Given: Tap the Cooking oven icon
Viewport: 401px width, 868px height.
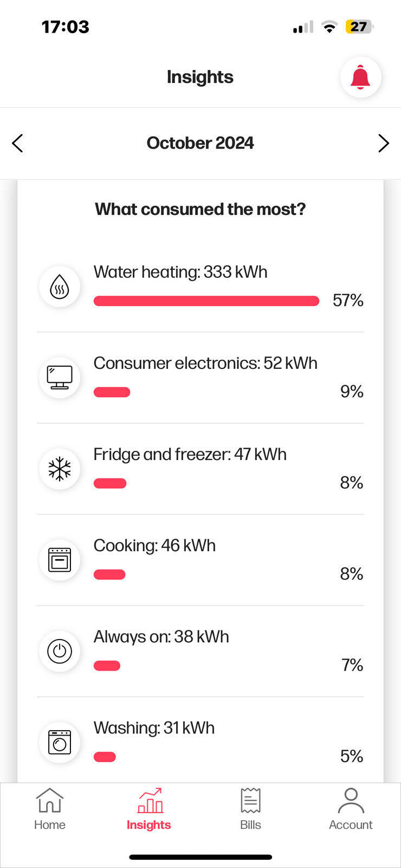Looking at the screenshot, I should point(60,560).
